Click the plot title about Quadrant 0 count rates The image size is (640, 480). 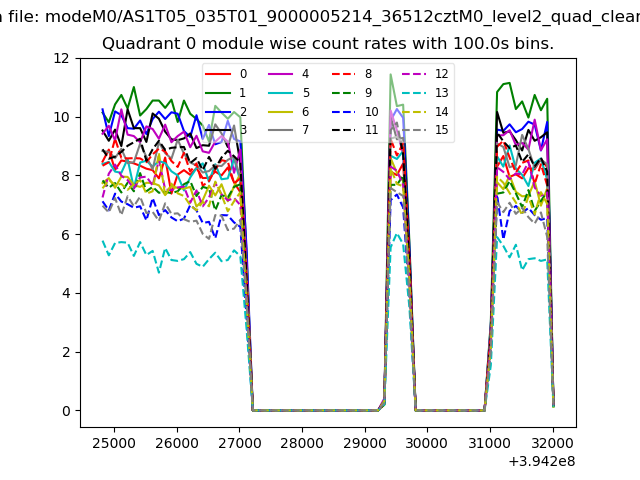[328, 44]
